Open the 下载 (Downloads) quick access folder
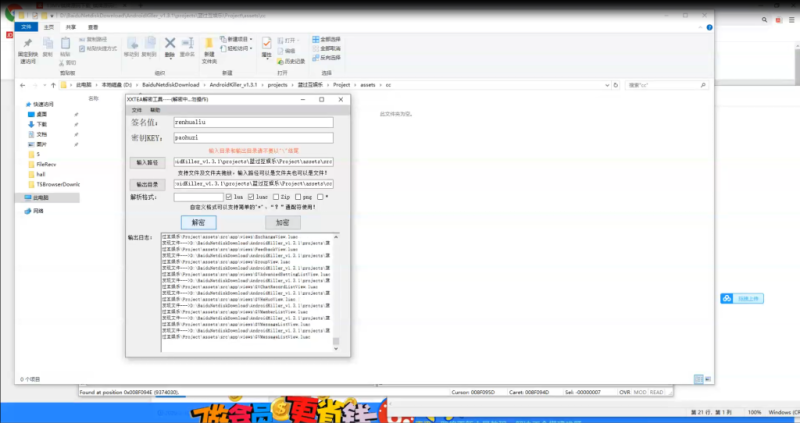 point(42,124)
